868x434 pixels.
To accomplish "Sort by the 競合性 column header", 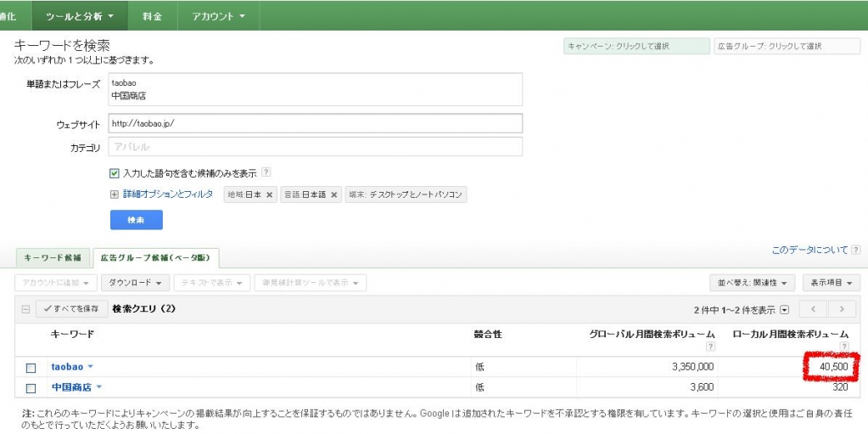I will point(488,335).
